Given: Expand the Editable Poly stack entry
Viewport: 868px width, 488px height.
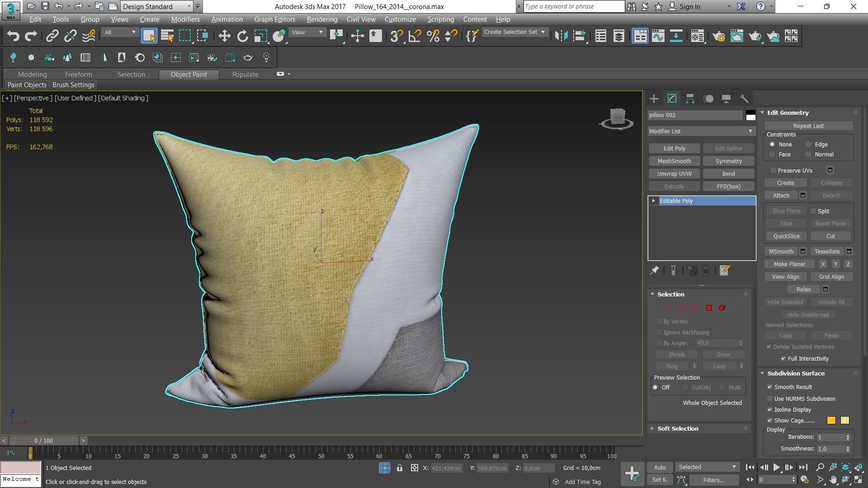Looking at the screenshot, I should (x=653, y=201).
